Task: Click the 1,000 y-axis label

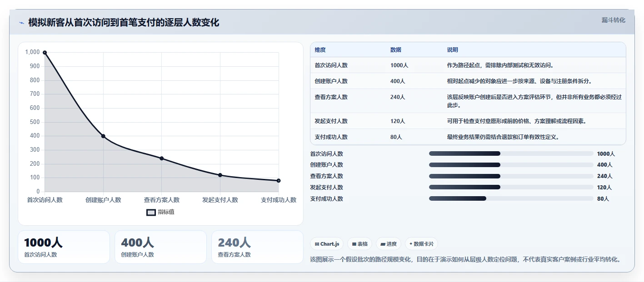Action: pyautogui.click(x=32, y=52)
